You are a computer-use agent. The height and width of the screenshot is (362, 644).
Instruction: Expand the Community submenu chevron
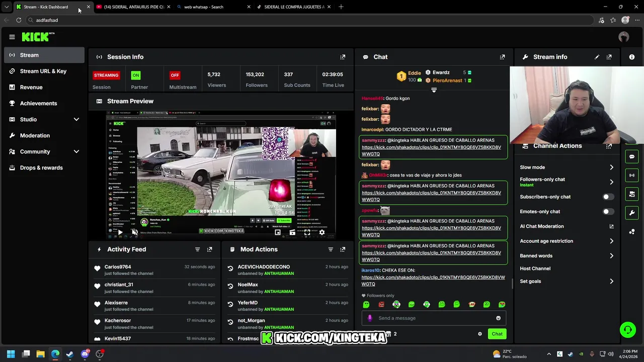tap(76, 151)
